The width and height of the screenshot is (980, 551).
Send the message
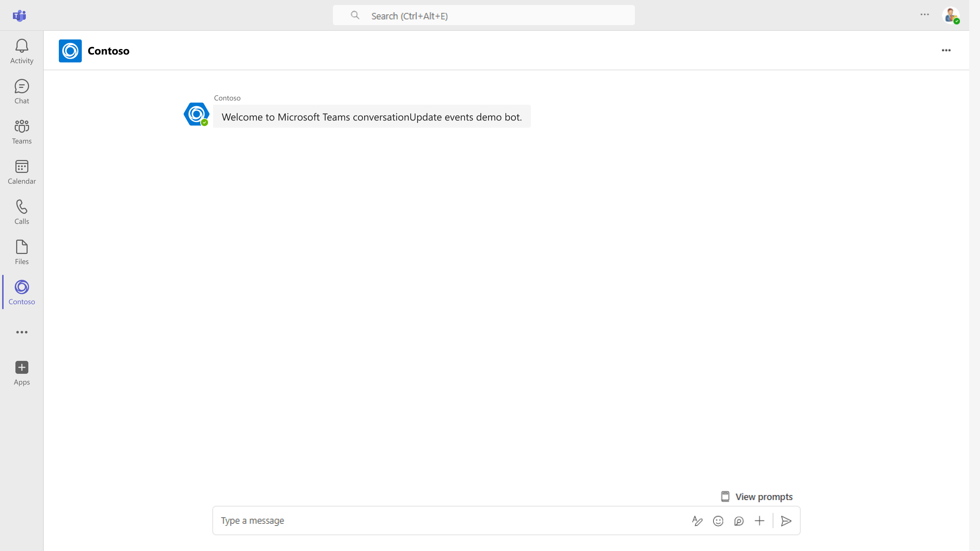tap(786, 521)
